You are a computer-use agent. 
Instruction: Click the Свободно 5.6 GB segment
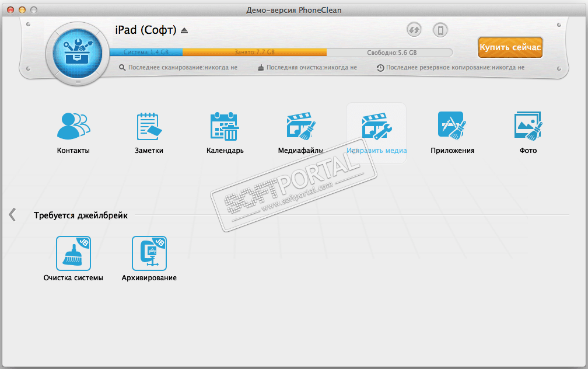389,53
